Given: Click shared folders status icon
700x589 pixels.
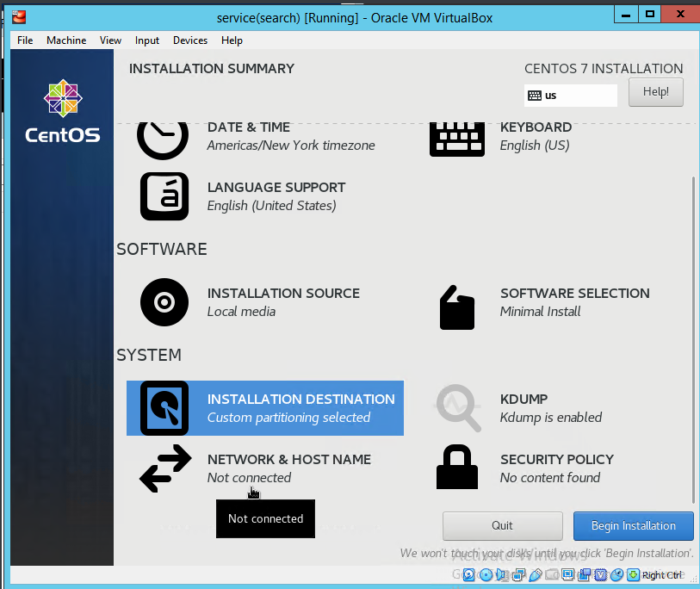Looking at the screenshot, I should point(552,574).
